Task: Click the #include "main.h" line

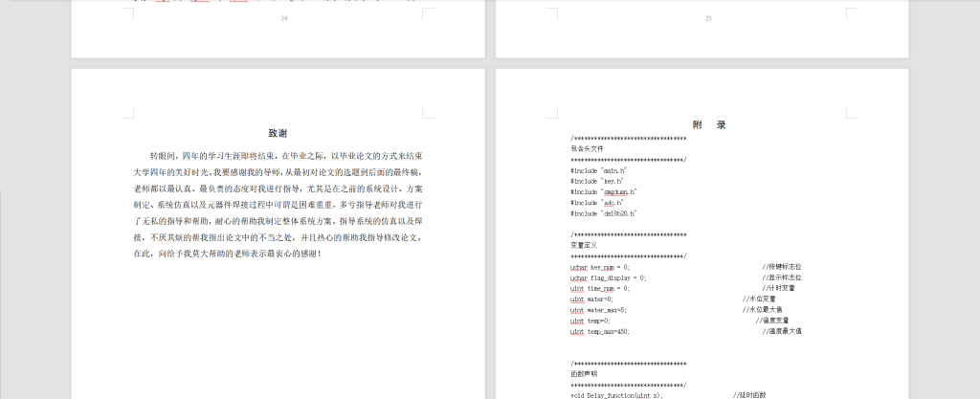Action: pos(599,170)
